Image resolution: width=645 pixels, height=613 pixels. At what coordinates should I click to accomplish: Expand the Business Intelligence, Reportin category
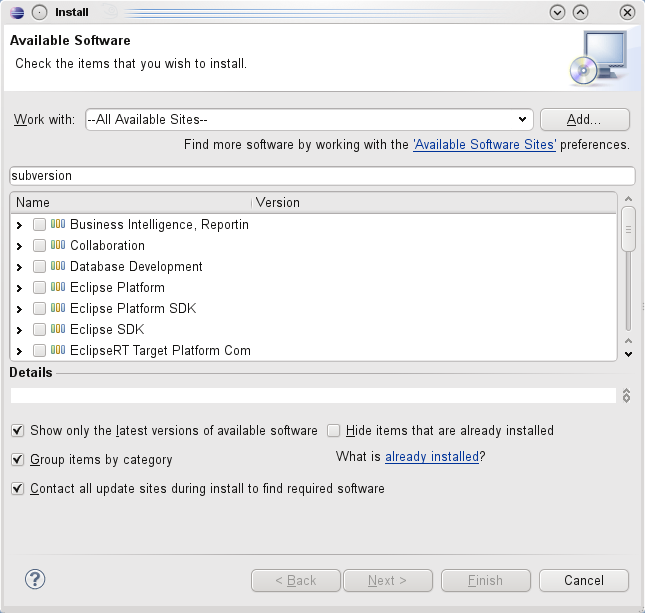pyautogui.click(x=19, y=225)
